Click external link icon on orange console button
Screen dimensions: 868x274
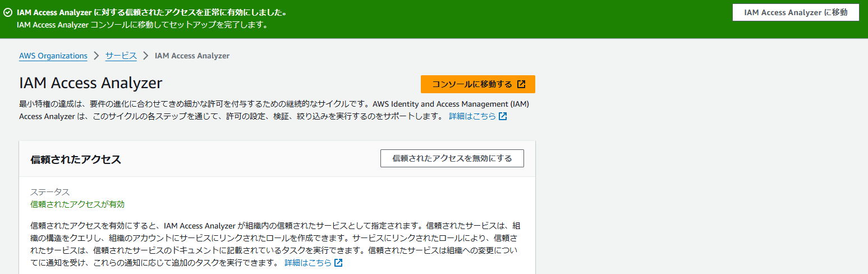521,84
